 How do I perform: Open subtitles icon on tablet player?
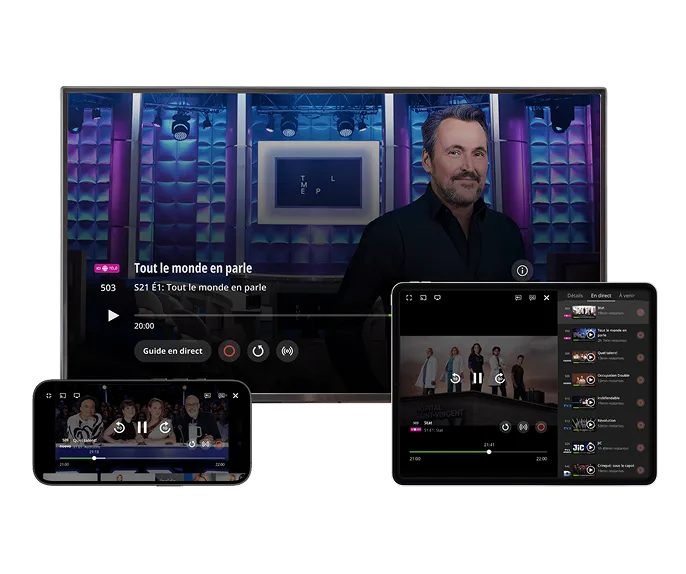(x=518, y=298)
